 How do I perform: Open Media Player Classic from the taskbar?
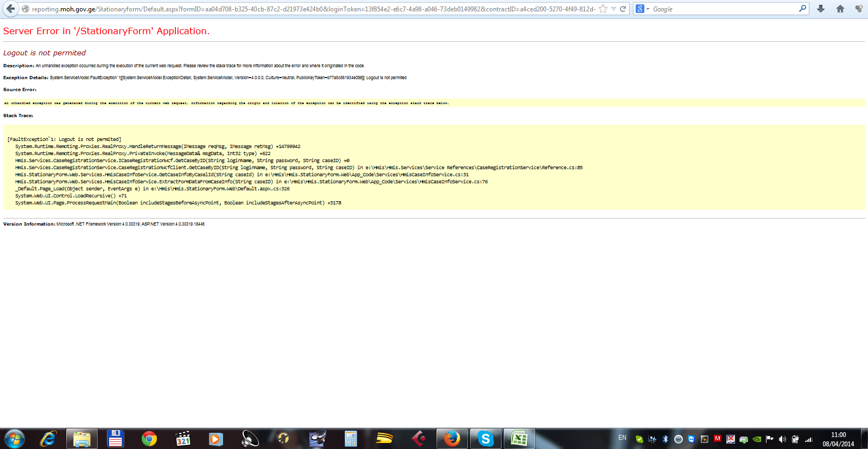click(183, 439)
